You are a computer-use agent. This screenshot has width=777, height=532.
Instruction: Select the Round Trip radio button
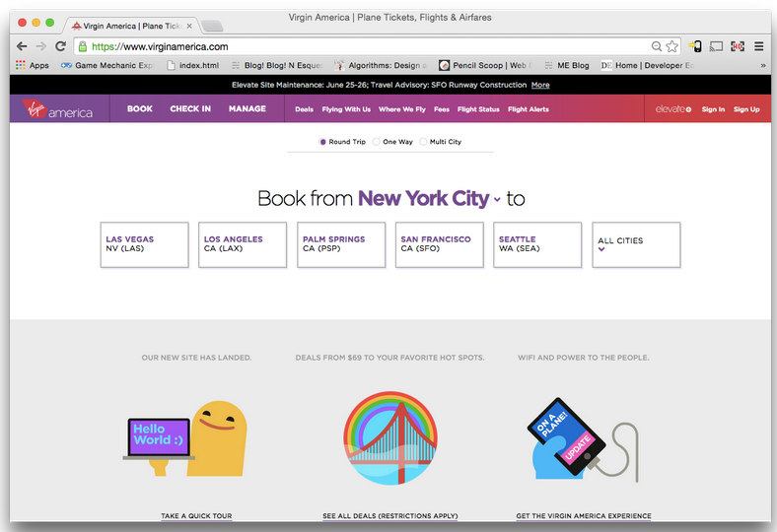[322, 142]
